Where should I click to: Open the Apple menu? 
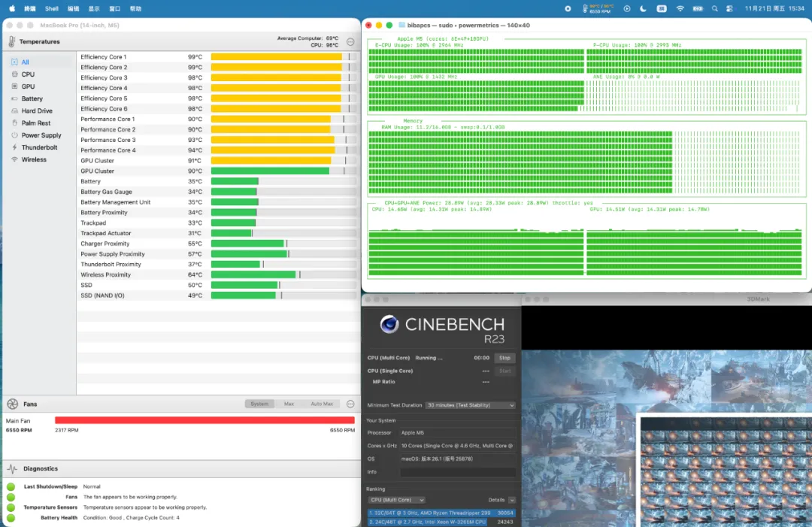coord(12,8)
